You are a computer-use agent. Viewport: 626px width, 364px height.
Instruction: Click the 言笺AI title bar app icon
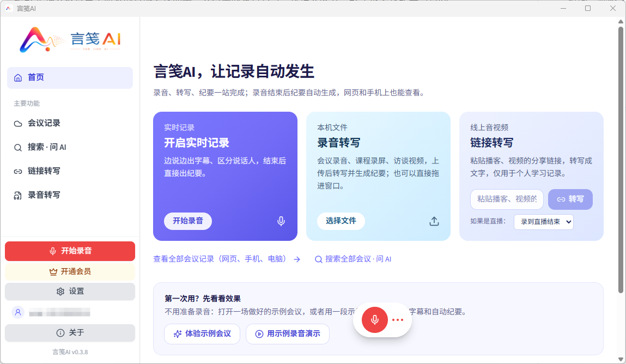tap(8, 8)
